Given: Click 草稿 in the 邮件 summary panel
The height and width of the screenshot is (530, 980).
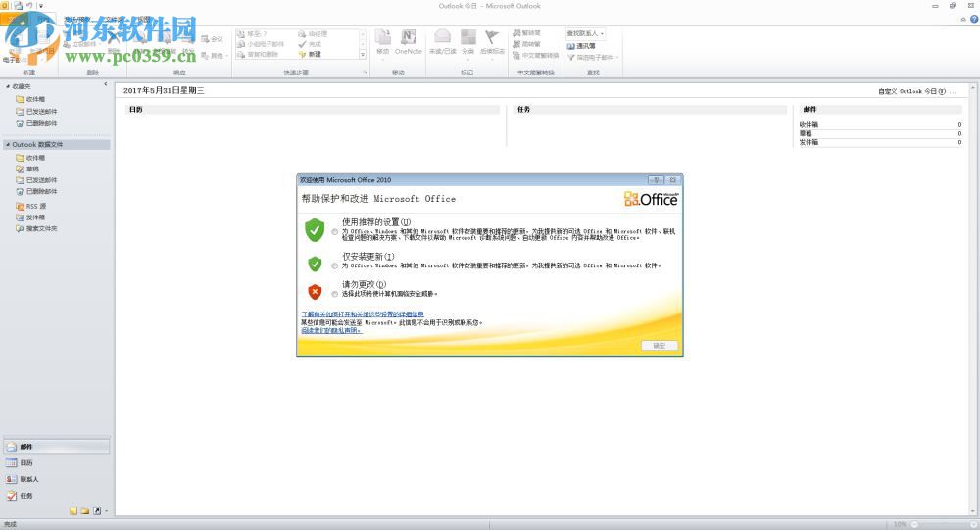Looking at the screenshot, I should pyautogui.click(x=806, y=134).
